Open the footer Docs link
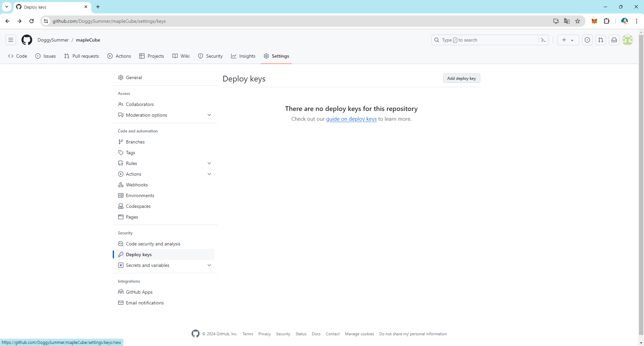This screenshot has height=346, width=644. (x=316, y=334)
